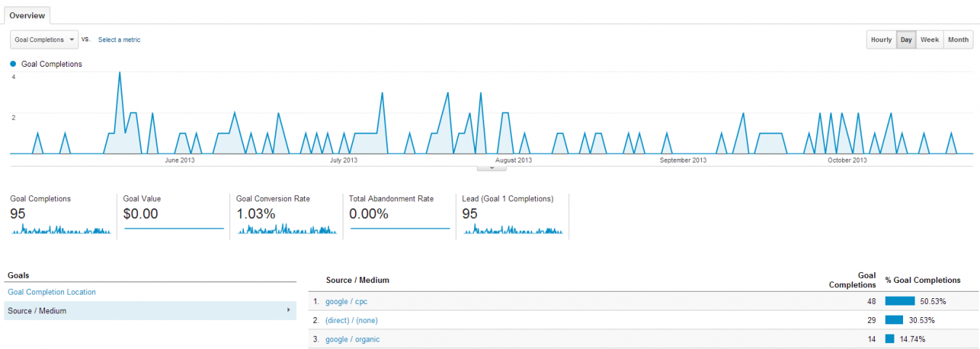Click the Source / Medium column header
This screenshot has height=349, width=980.
coord(357,280)
